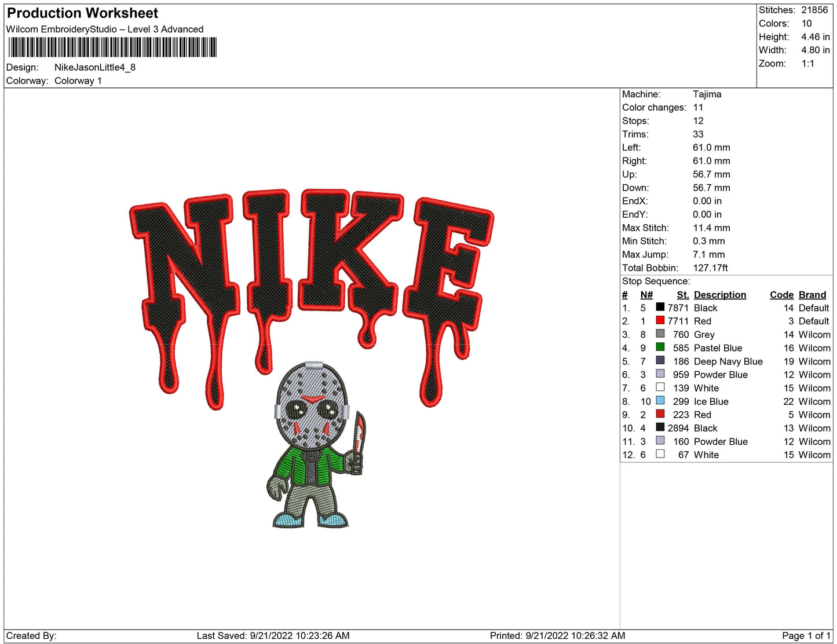Click the white swatch in the 67 White row
Viewport: 837px width, 644px height.
660,453
